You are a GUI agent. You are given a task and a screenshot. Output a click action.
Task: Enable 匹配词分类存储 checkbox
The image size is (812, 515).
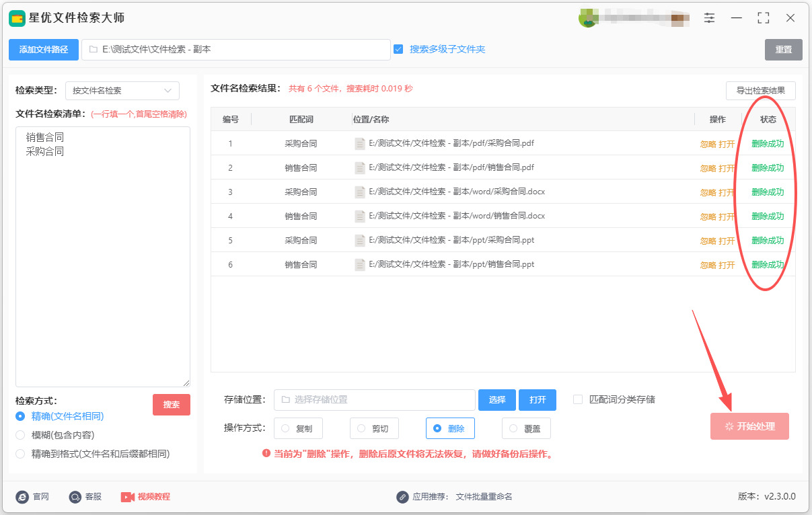[578, 399]
